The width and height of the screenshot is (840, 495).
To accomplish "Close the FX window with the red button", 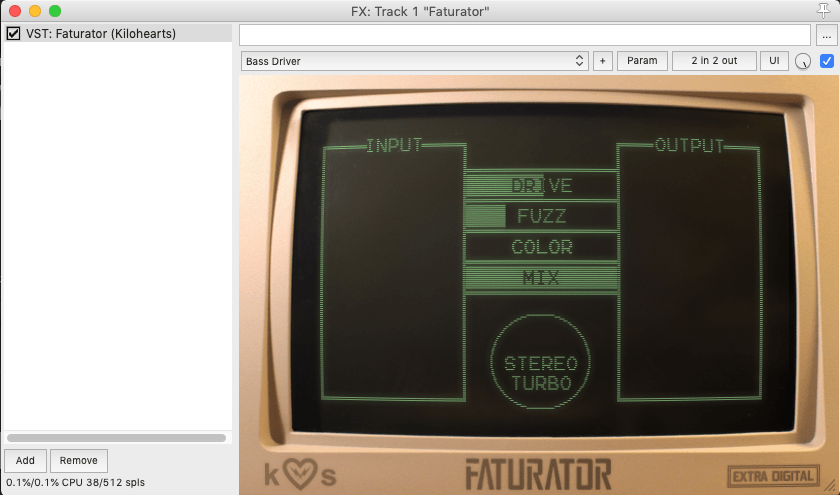I will tap(15, 11).
